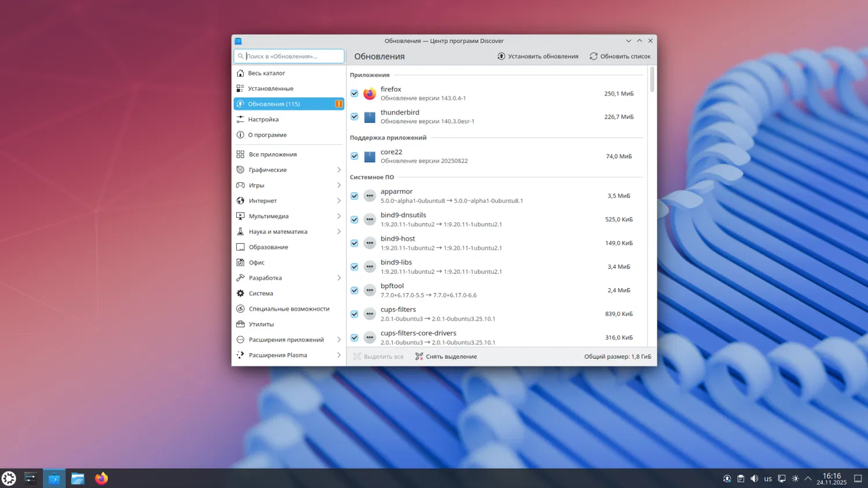Launch Firefox from the taskbar
Image resolution: width=868 pixels, height=488 pixels.
pyautogui.click(x=101, y=478)
